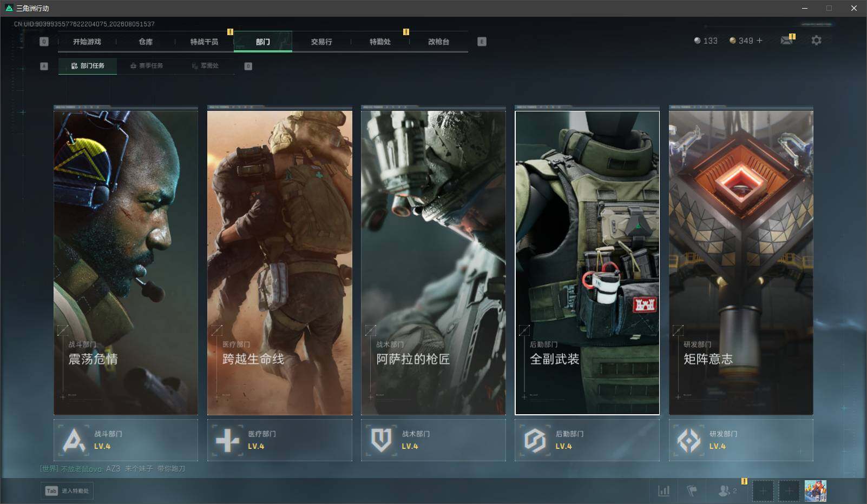
Task: Open the 跨越生命线 medical mission card
Action: tap(280, 263)
